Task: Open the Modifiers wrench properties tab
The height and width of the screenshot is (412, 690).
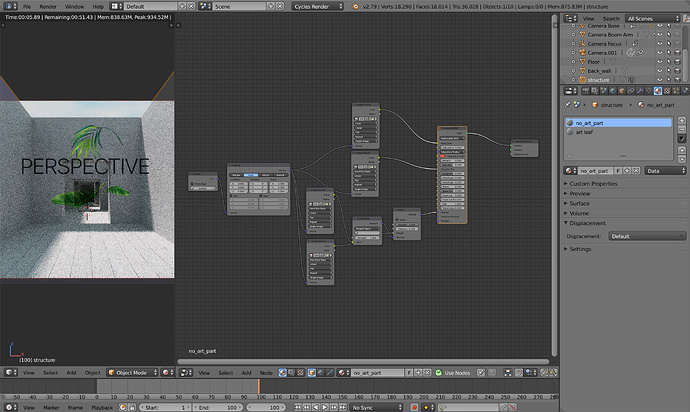Action: coord(640,91)
